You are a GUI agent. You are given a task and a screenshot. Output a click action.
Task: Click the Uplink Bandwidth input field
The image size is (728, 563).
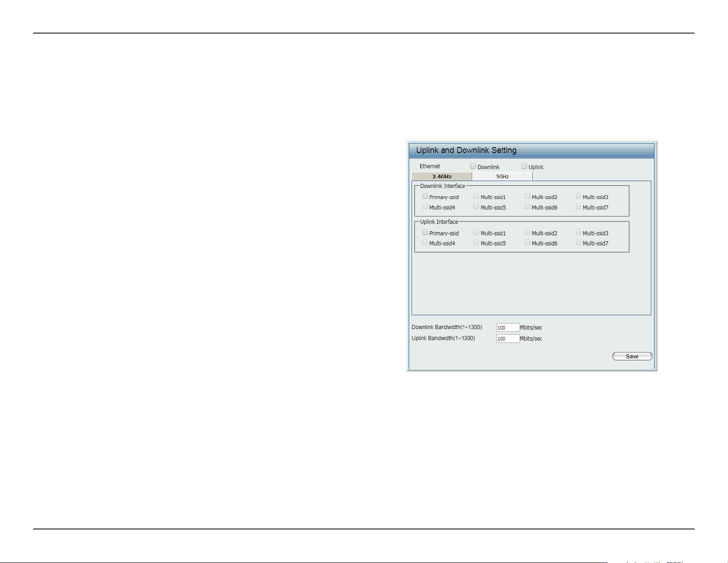tap(508, 339)
